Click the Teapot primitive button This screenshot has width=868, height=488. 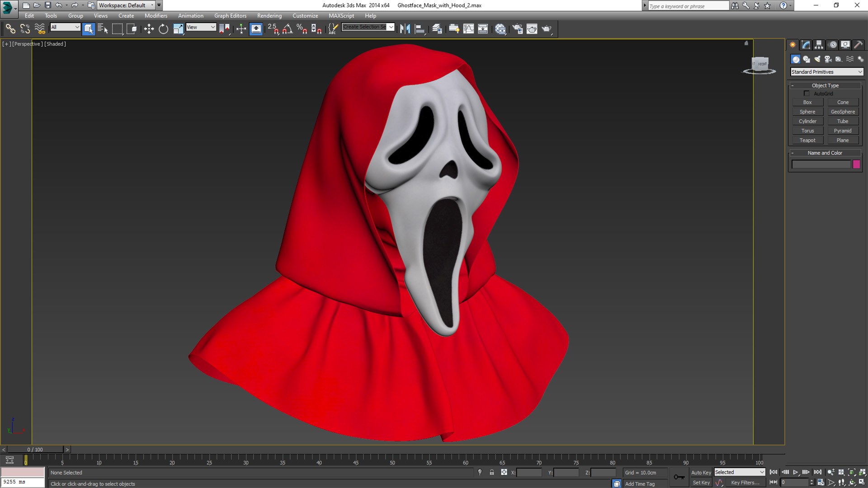(x=807, y=140)
